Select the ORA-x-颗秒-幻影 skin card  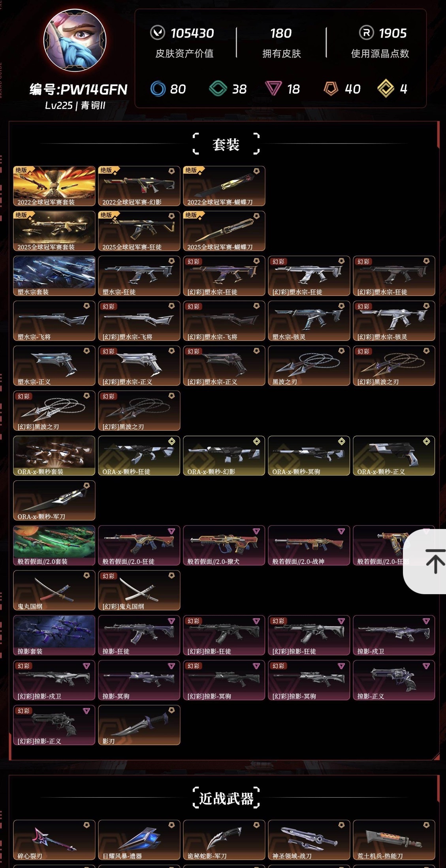click(x=224, y=456)
